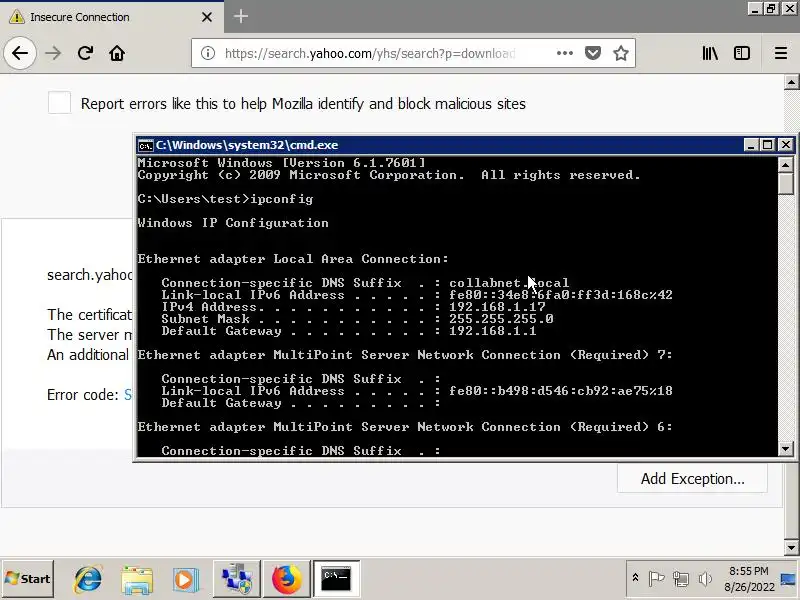Screen dimensions: 800x600
Task: Click Firefox page scroll down arrow
Action: [791, 547]
